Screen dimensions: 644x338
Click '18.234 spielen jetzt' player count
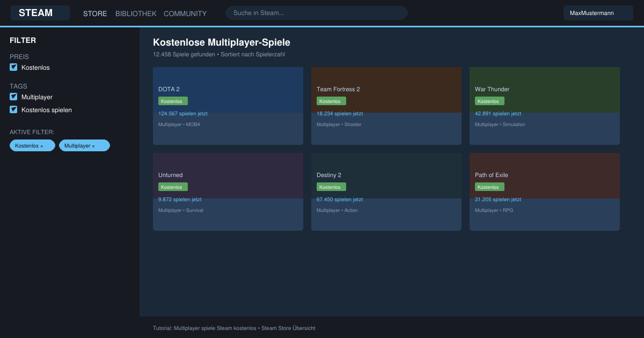[x=340, y=114]
